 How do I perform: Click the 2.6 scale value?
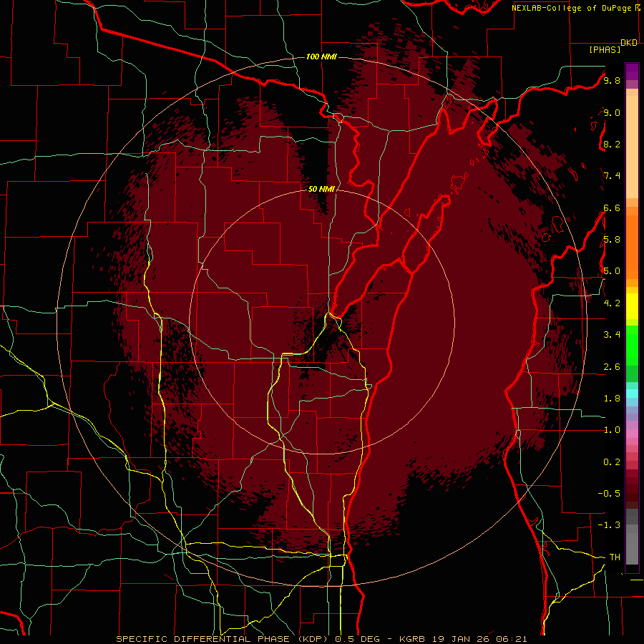(612, 367)
